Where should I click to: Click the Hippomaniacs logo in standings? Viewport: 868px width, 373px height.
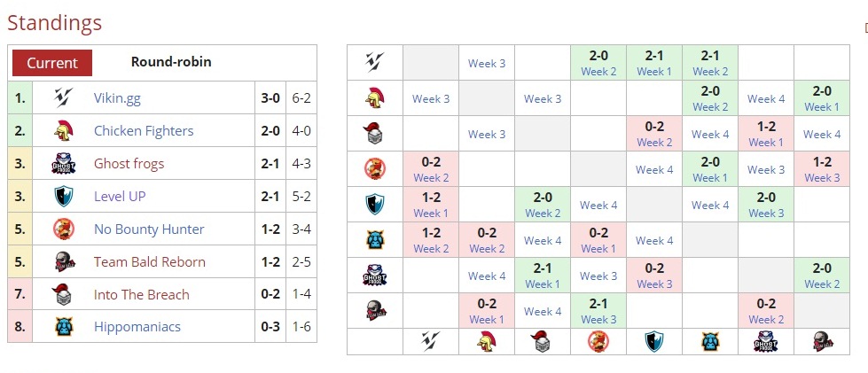(63, 327)
